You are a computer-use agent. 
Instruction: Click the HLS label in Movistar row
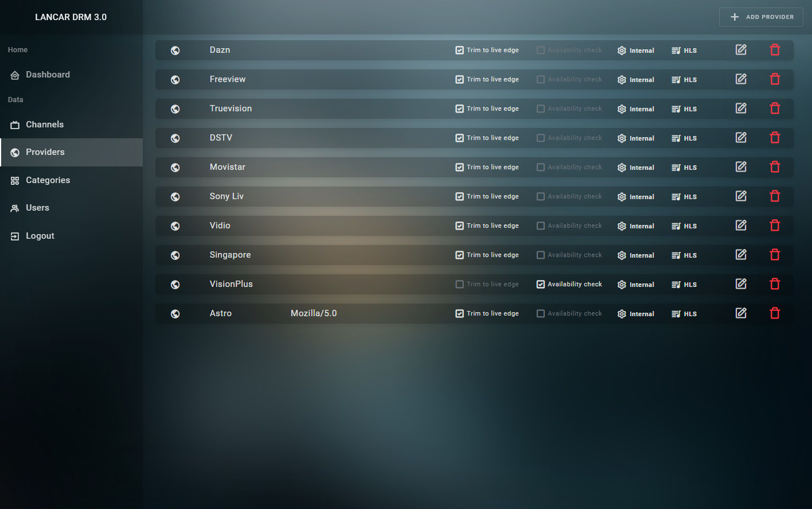tap(690, 168)
